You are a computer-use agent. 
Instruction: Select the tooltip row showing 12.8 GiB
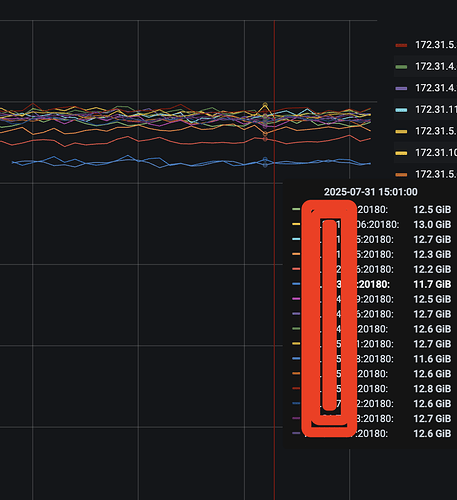371,389
